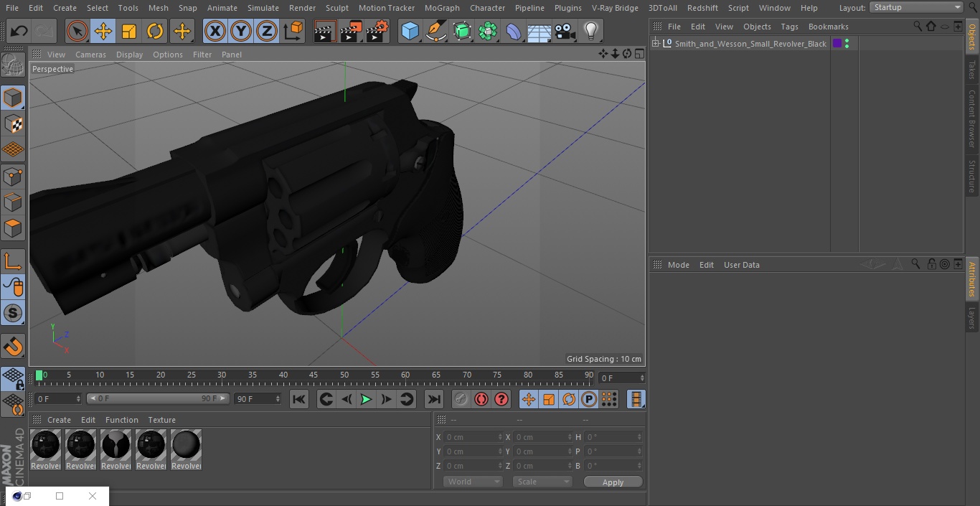Switch to Points mode

point(13,176)
